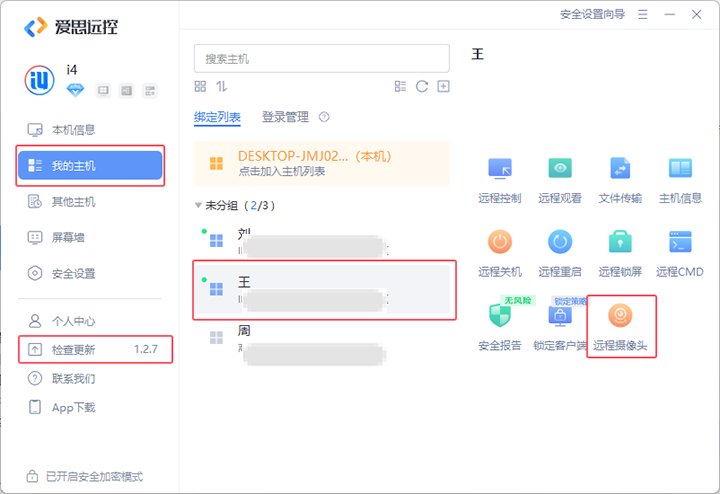
Task: Click the 爱思远控 logo
Action: (71, 27)
